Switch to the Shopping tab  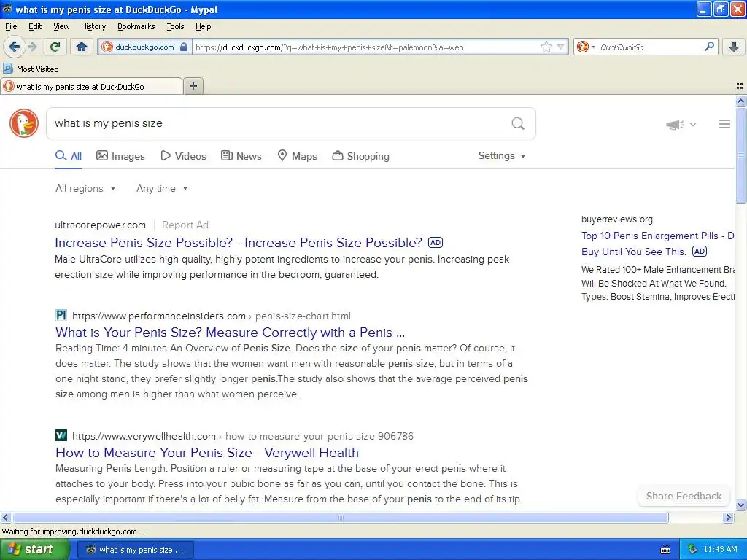360,156
